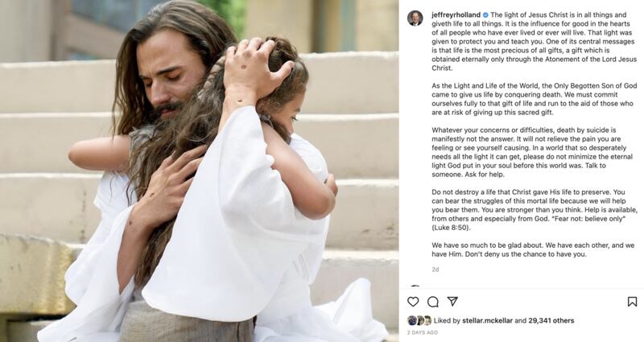The image size is (644, 342).
Task: Click the '2d' caption timestamp
Action: pos(436,270)
